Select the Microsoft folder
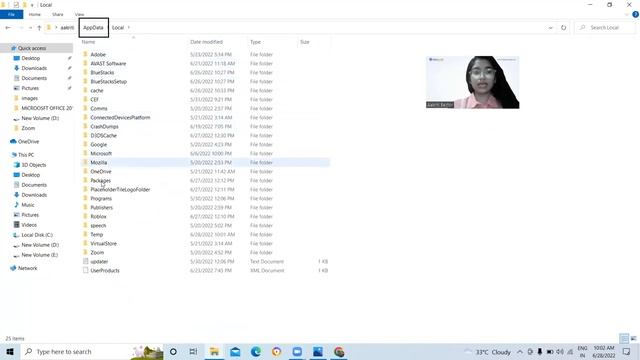Viewport: 640px width, 360px height. [101, 153]
